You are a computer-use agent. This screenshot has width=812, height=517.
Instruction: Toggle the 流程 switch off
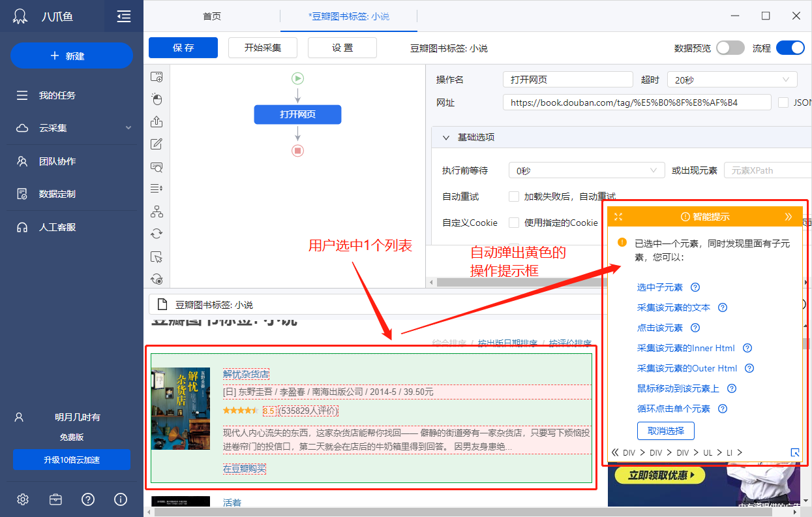tap(790, 48)
